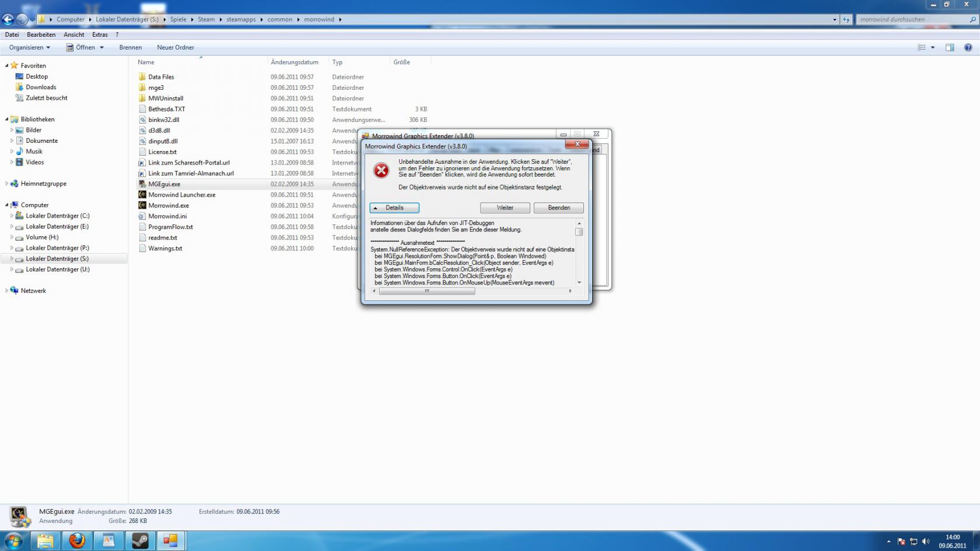Open the view options dropdown arrow
The width and height of the screenshot is (980, 551).
[933, 47]
